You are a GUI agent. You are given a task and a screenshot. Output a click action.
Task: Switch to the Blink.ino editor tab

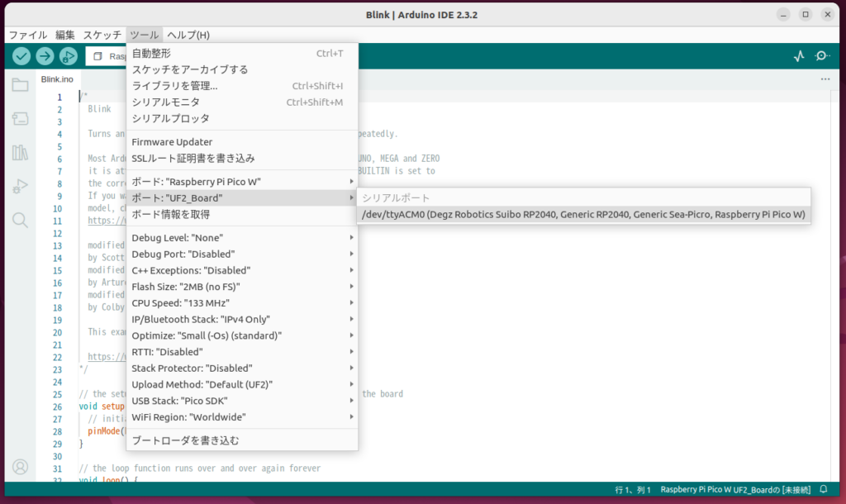[x=57, y=79]
